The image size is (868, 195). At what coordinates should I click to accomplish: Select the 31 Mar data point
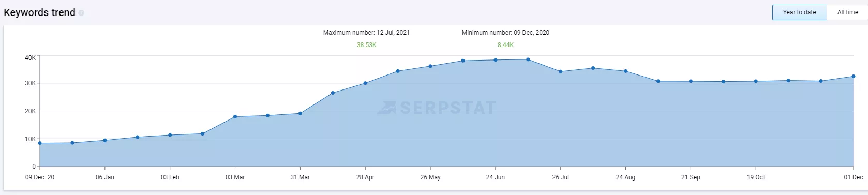pyautogui.click(x=300, y=113)
